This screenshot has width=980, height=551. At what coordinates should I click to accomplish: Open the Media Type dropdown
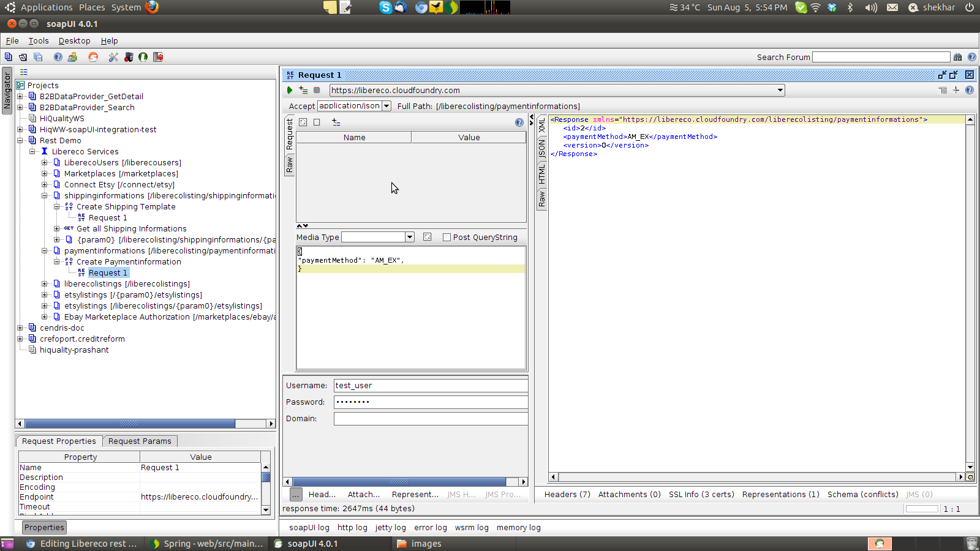(409, 238)
